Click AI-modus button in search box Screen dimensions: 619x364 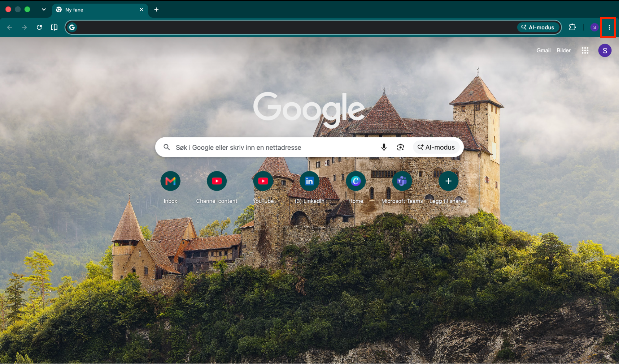click(436, 147)
